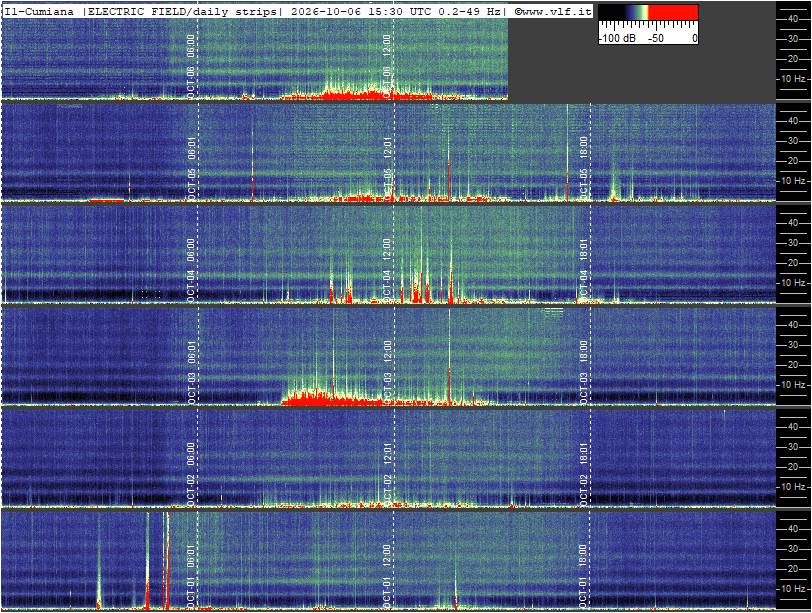The width and height of the screenshot is (812, 613).
Task: Select the OCT-02 18:01 time marker
Action: [583, 474]
